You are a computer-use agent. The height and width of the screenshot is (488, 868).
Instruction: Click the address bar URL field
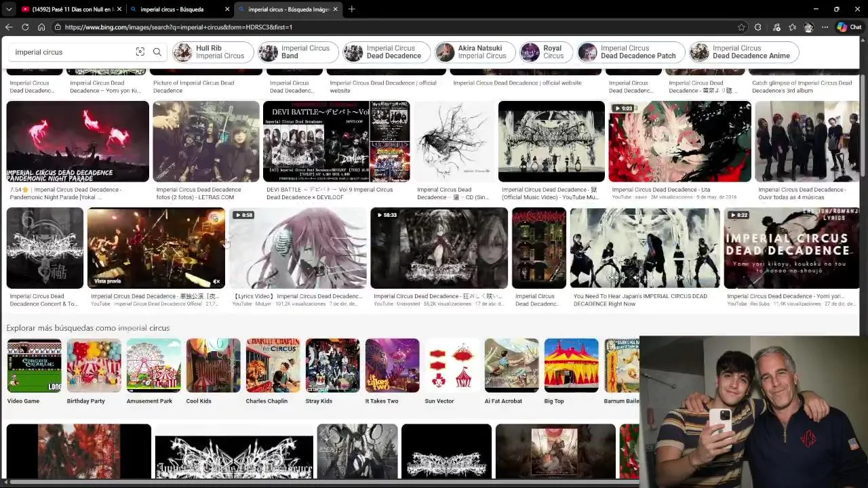coord(393,27)
